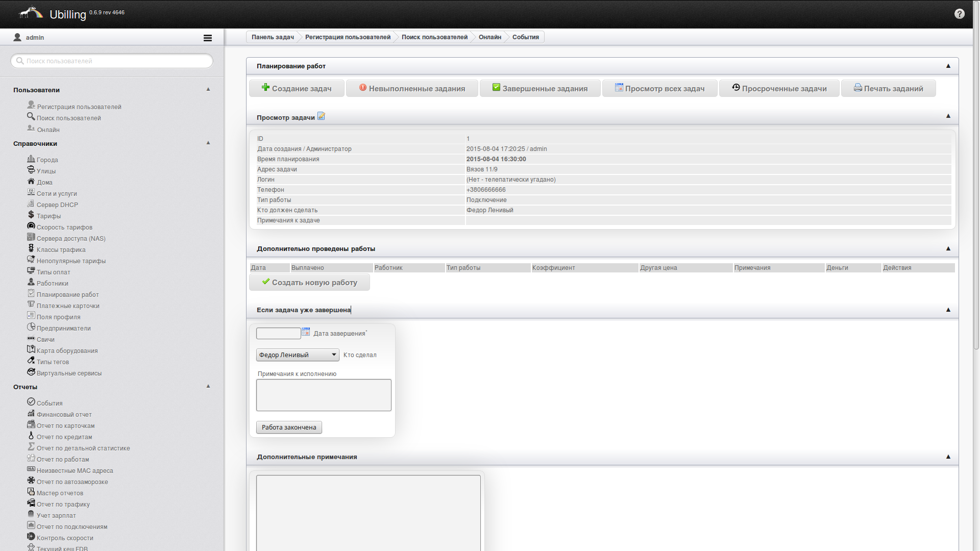Open the Кто сделал worker dropdown

coord(297,355)
